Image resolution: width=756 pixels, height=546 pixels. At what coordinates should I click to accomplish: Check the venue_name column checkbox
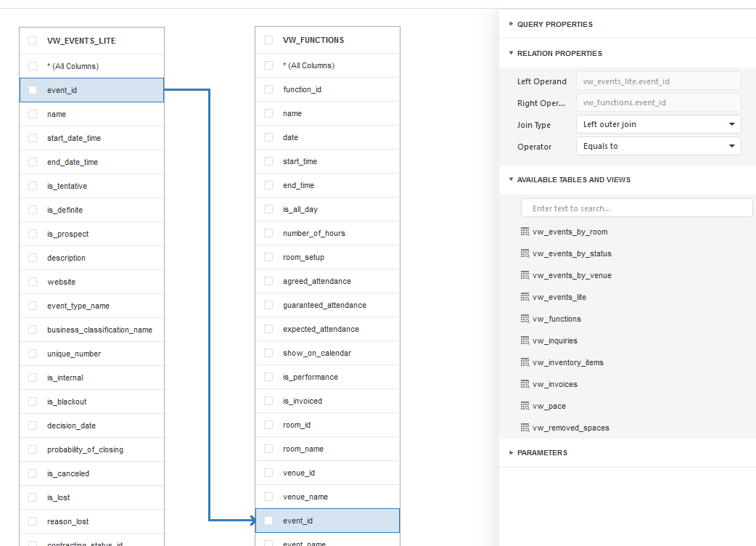click(268, 497)
